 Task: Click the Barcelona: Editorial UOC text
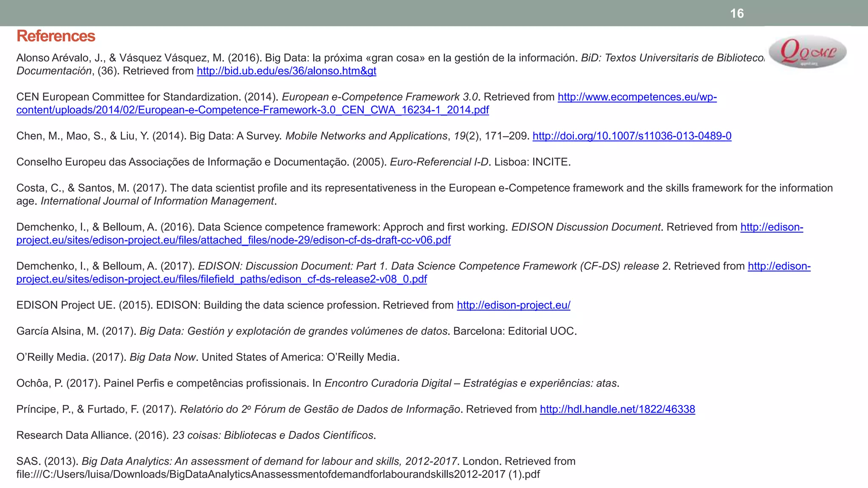(515, 331)
